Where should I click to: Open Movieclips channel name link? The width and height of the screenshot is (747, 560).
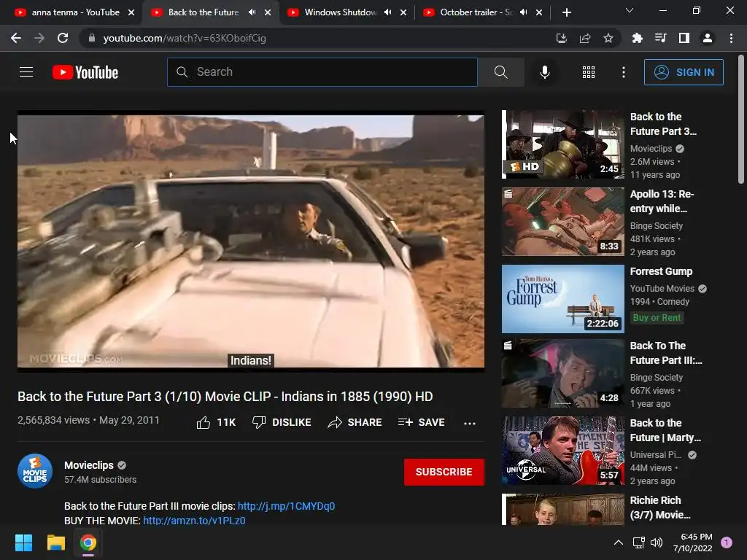[89, 465]
